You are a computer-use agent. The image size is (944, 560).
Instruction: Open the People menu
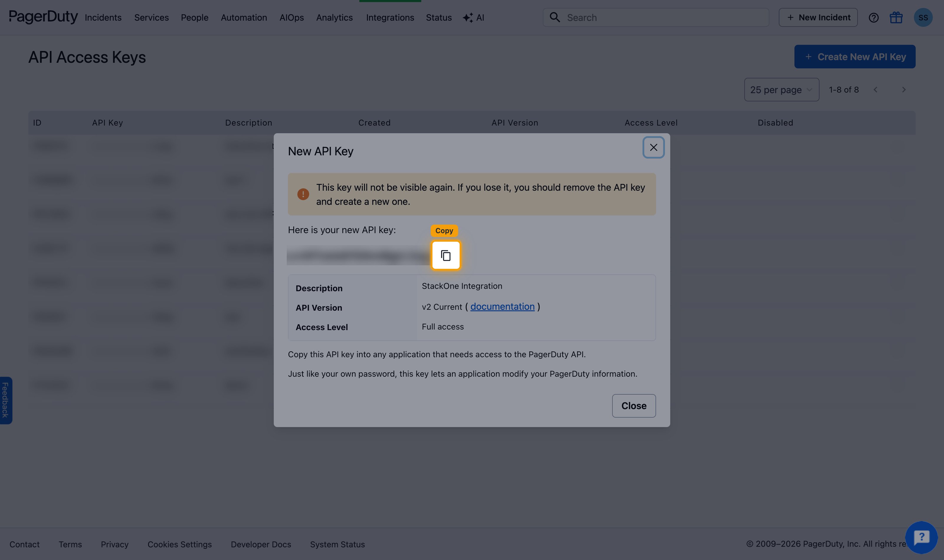point(194,18)
